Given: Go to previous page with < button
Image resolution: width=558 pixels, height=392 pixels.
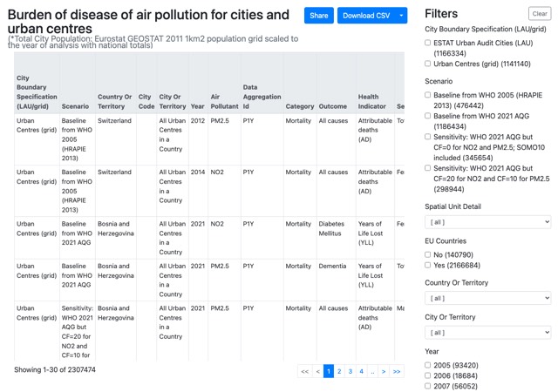Looking at the screenshot, I should click(317, 371).
